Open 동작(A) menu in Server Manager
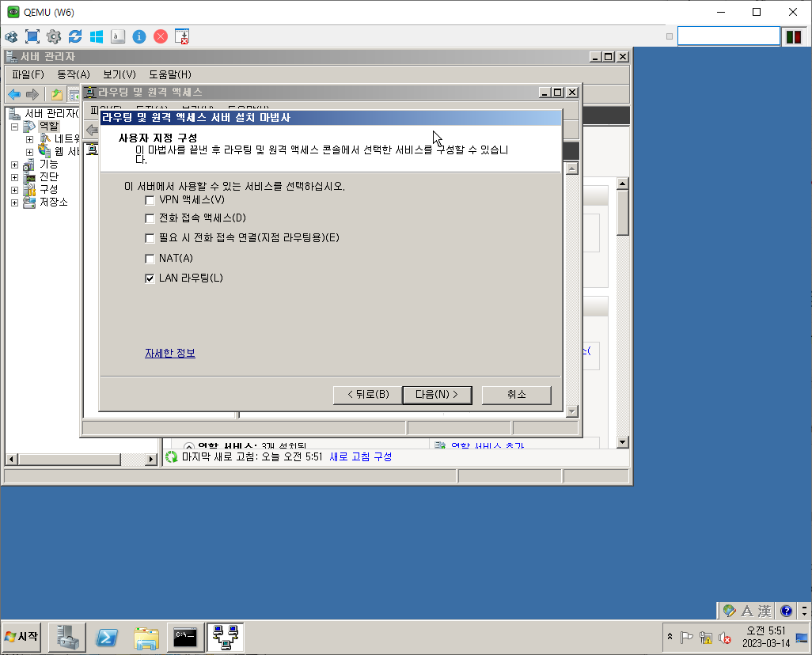This screenshot has width=812, height=655. coord(74,74)
